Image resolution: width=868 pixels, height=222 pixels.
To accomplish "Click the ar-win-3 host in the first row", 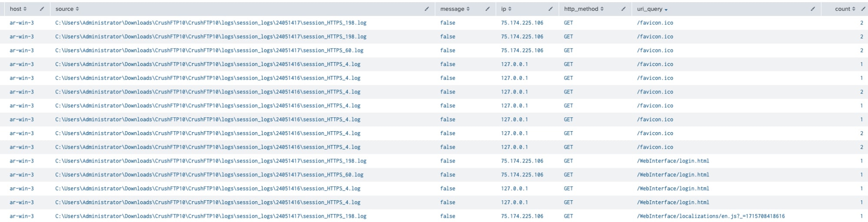I will (22, 23).
